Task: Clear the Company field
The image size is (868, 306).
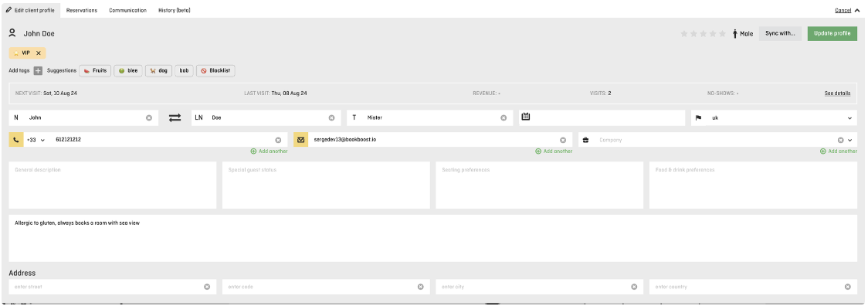Action: [840, 141]
